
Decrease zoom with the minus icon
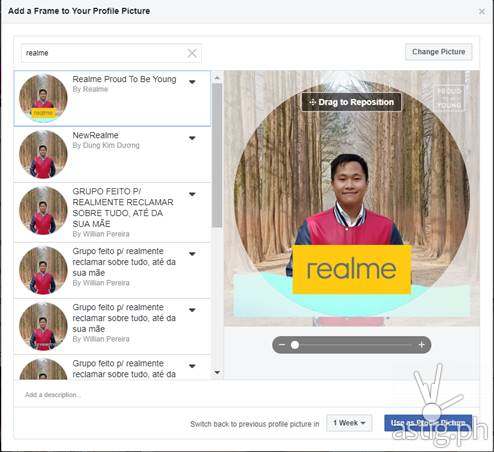pos(282,345)
